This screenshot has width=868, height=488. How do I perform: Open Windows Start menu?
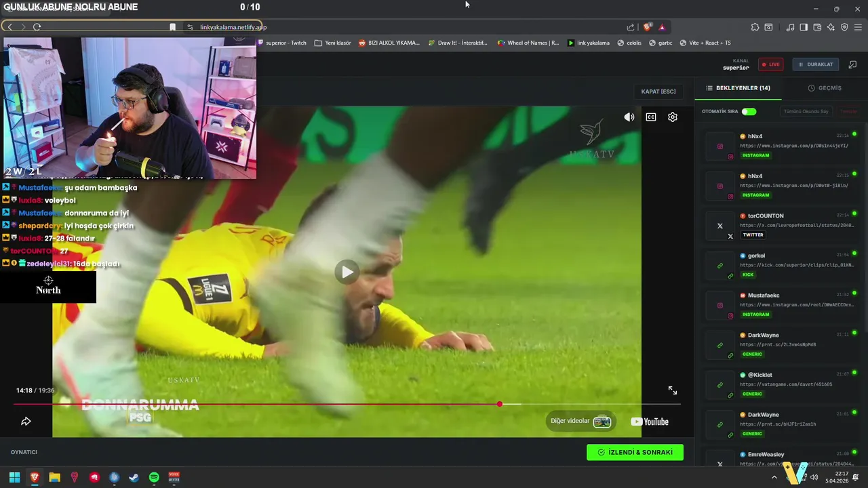coord(14,477)
